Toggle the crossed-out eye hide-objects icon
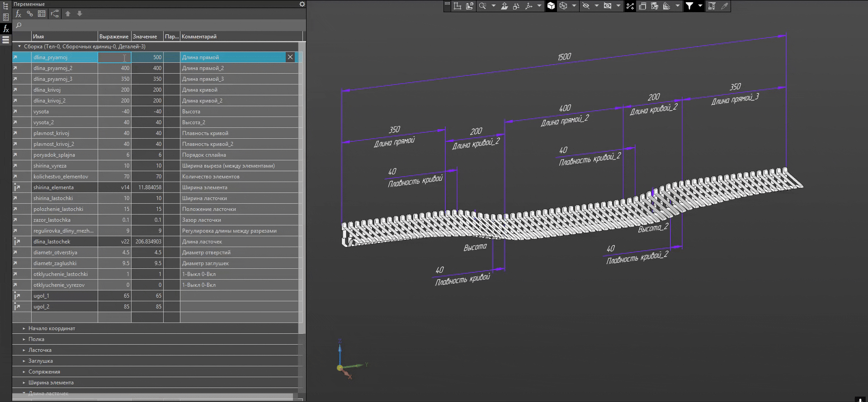Image resolution: width=868 pixels, height=402 pixels. [x=586, y=6]
